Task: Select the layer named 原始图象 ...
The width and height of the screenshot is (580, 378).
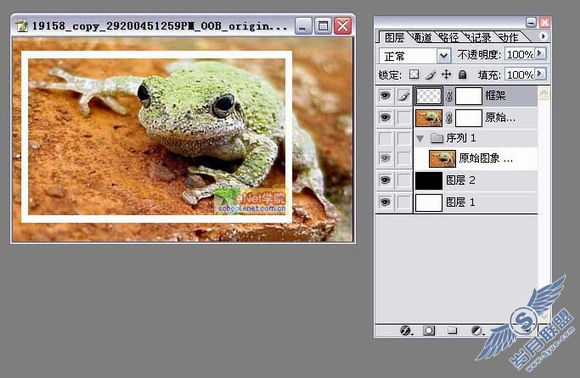Action: coord(486,158)
